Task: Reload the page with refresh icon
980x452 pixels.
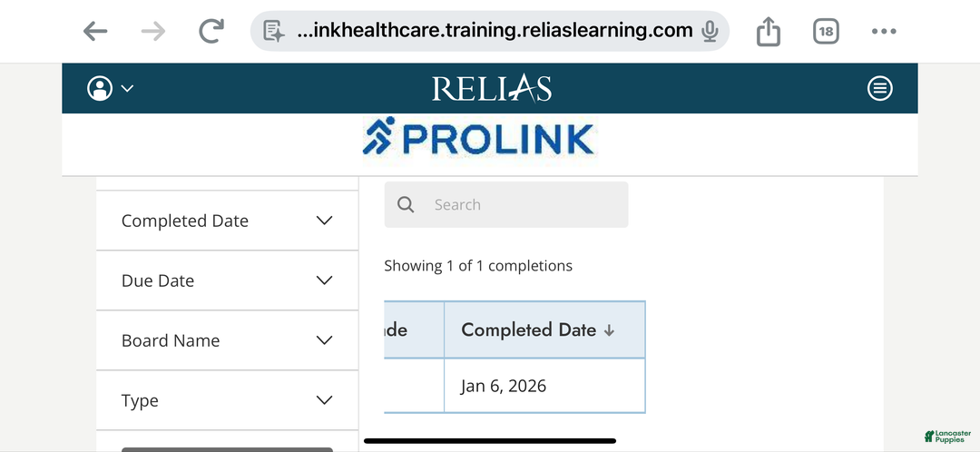Action: (211, 32)
